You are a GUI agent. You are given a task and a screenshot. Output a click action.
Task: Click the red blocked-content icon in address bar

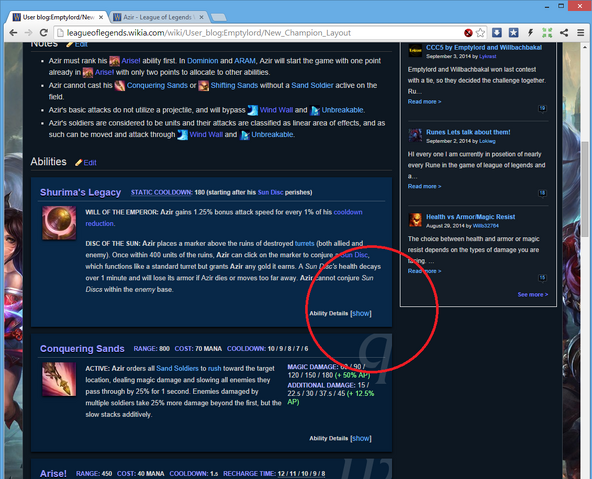tap(468, 33)
